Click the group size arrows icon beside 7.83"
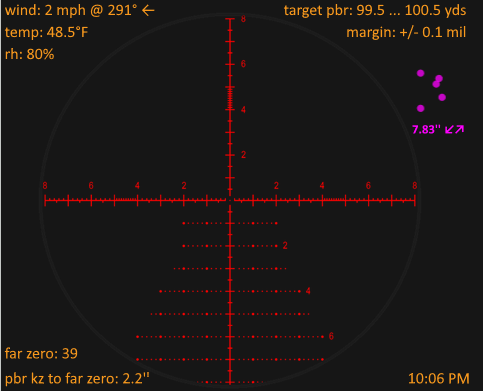This screenshot has width=483, height=391. point(455,129)
